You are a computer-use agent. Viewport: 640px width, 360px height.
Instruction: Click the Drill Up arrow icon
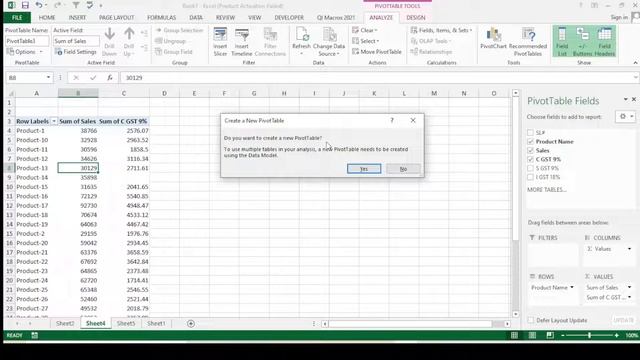[129, 34]
